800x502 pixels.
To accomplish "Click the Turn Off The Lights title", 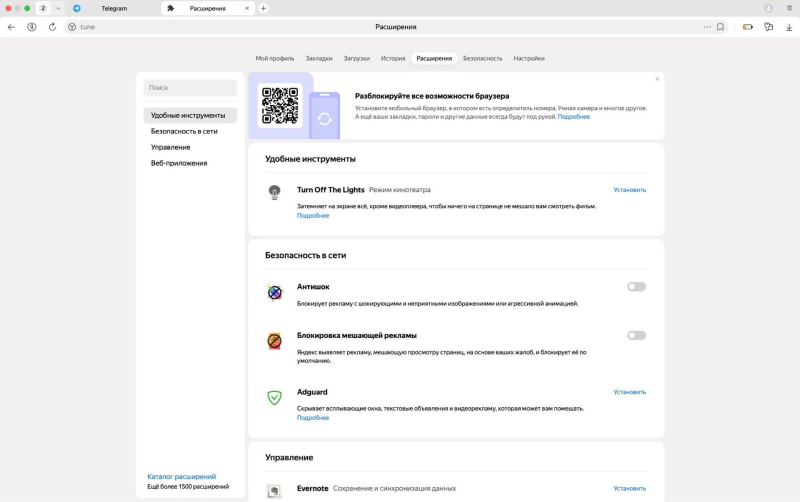I will tap(331, 190).
